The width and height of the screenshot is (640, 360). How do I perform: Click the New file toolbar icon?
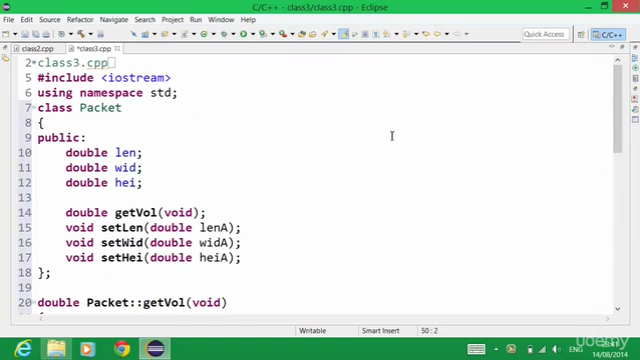[6, 34]
